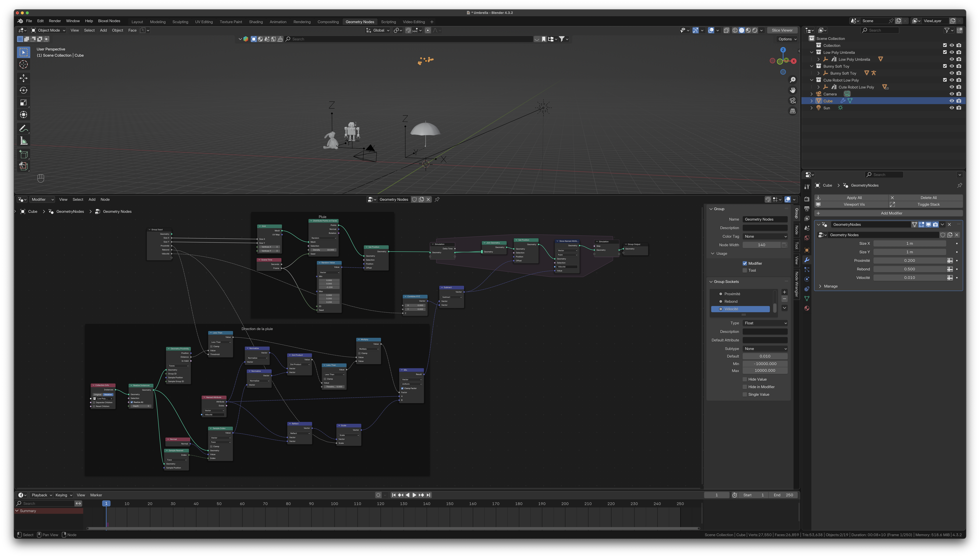Click the Apply All button
980x557 pixels.
851,198
